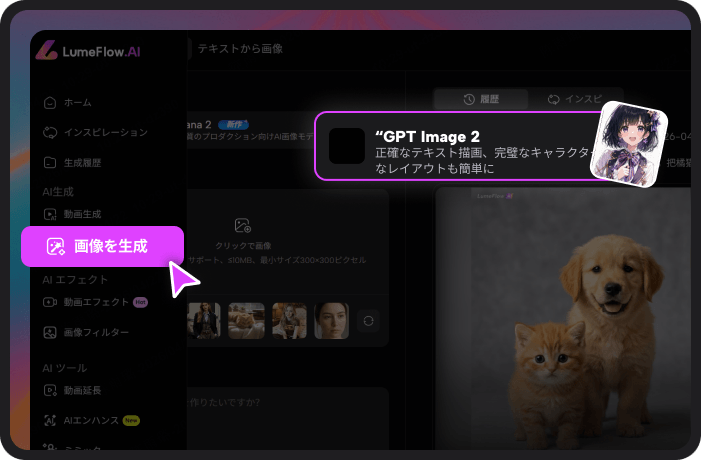Screen dimensions: 701x460
Task: Click the anime girl thumbnail
Action: (x=629, y=143)
